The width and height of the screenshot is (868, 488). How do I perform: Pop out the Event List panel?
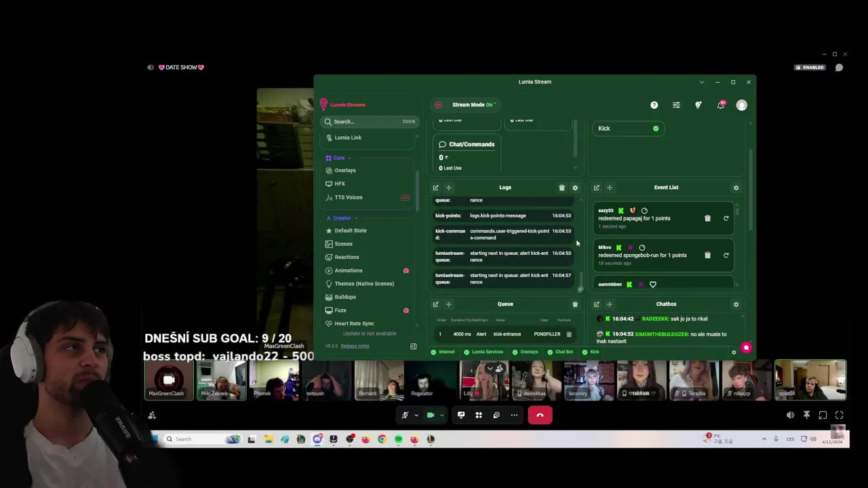[597, 188]
